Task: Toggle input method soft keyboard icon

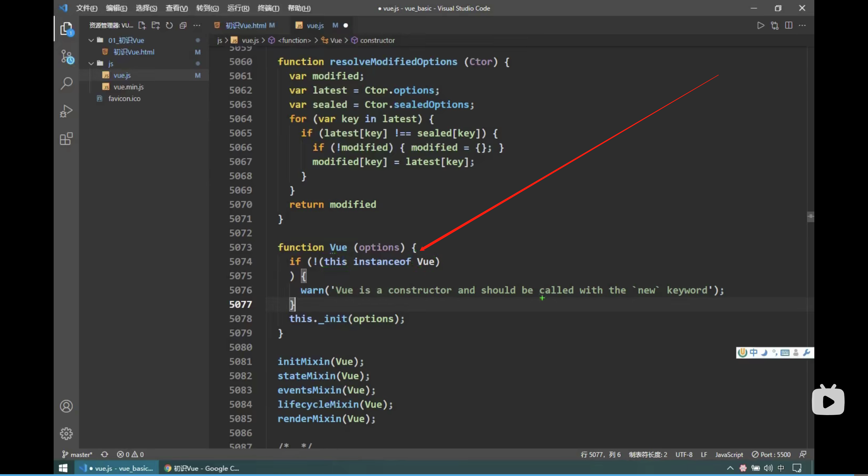Action: tap(785, 353)
